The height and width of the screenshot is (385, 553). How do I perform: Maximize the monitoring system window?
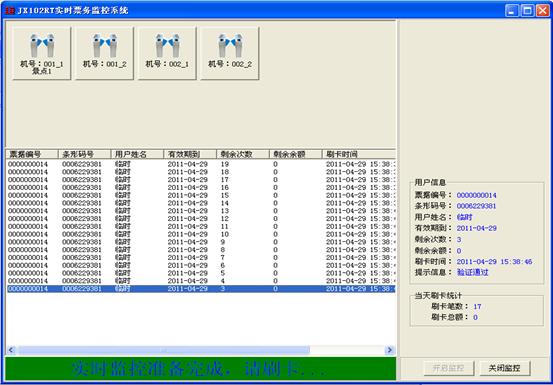pos(527,11)
